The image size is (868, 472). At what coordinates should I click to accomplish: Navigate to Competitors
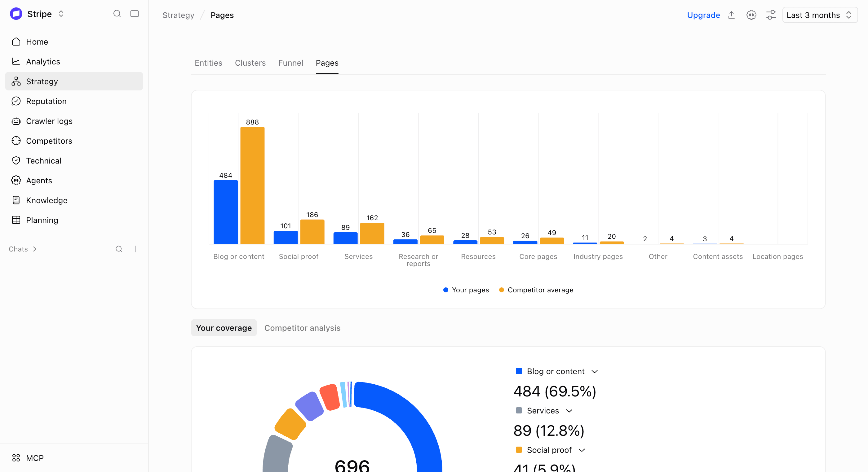[74, 141]
